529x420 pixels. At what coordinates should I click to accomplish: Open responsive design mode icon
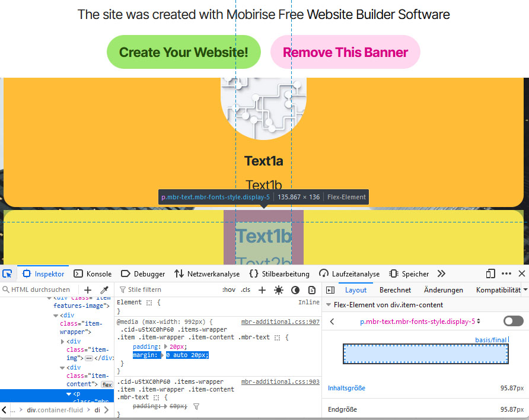click(x=490, y=273)
